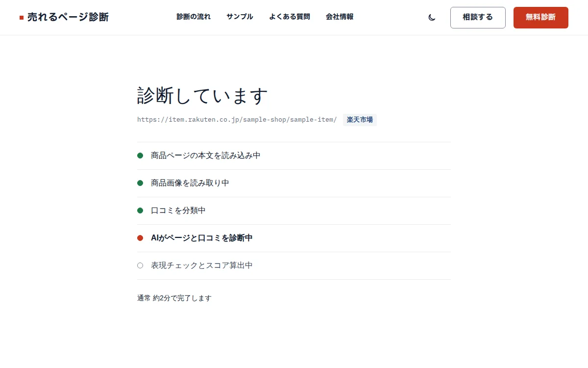Select step 口コミを分類中
Screen dimensions: 588x368
[294, 210]
